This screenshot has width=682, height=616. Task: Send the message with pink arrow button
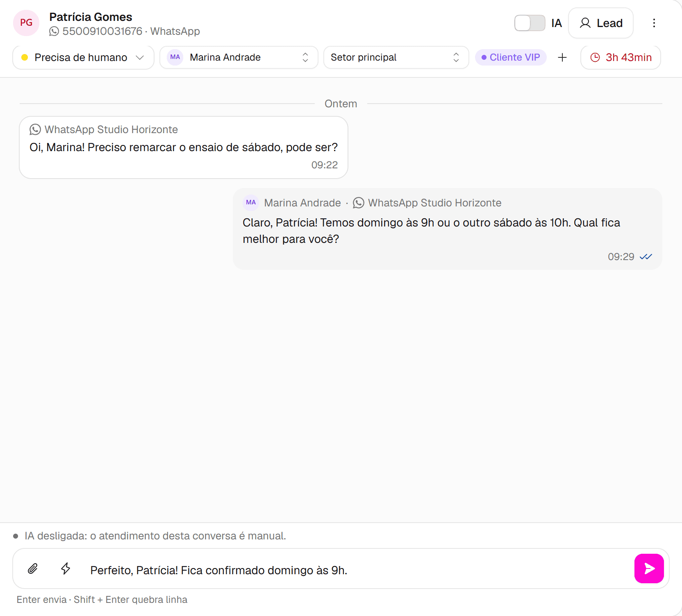pos(649,568)
